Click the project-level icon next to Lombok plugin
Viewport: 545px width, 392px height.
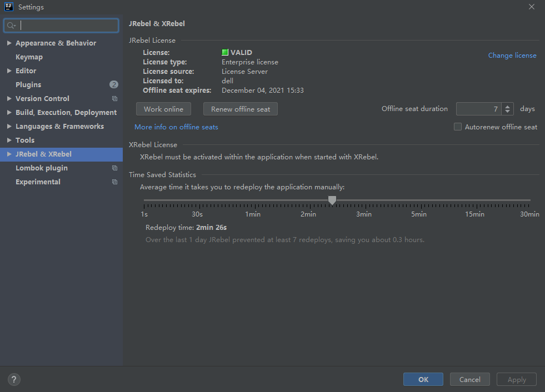114,168
